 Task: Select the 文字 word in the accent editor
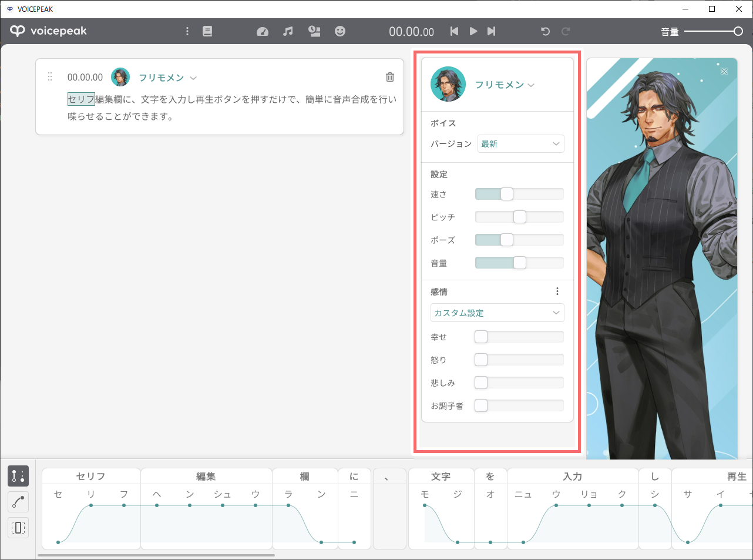[441, 476]
